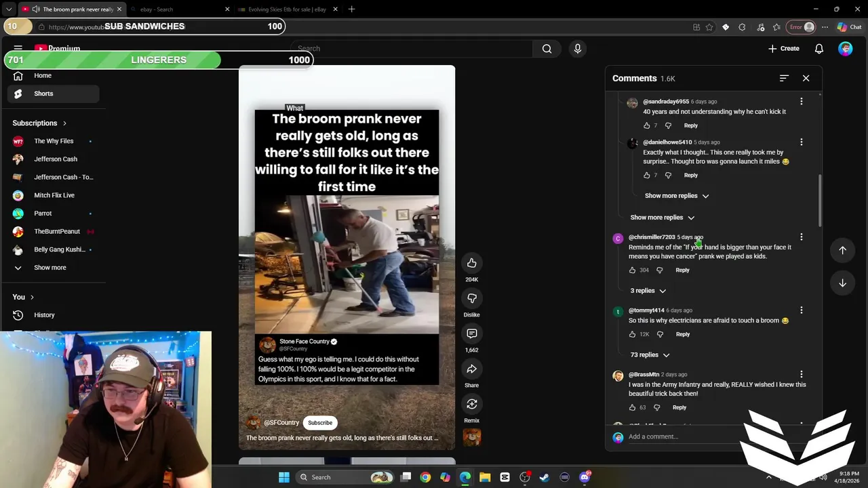Subscribe to @SFCountry
Image resolution: width=868 pixels, height=488 pixels.
click(x=320, y=423)
